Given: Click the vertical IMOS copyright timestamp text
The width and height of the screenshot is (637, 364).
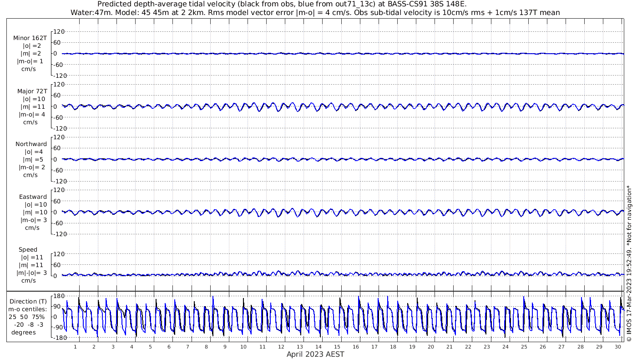Looking at the screenshot, I should tap(629, 263).
